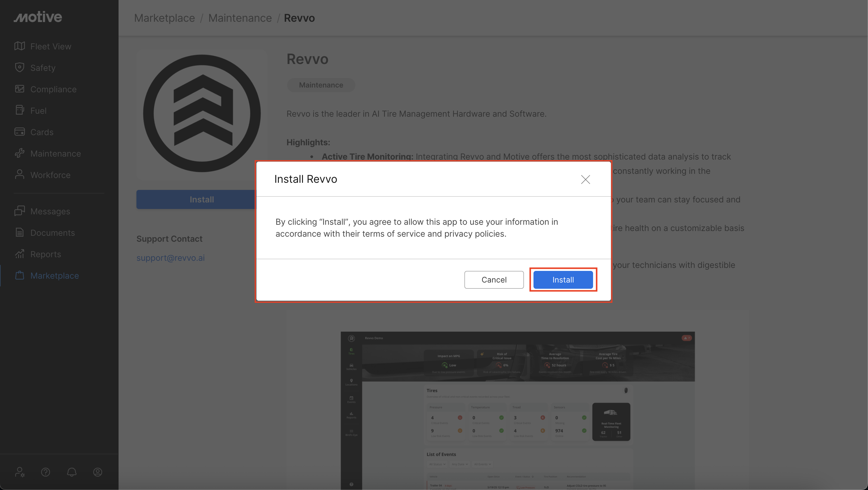
Task: Open Fleet View map icon
Action: [x=20, y=46]
